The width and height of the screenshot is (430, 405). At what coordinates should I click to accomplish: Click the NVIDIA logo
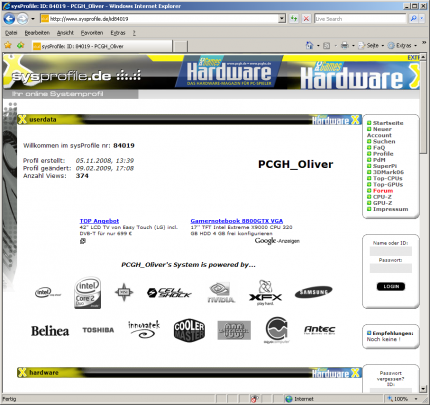(x=221, y=293)
